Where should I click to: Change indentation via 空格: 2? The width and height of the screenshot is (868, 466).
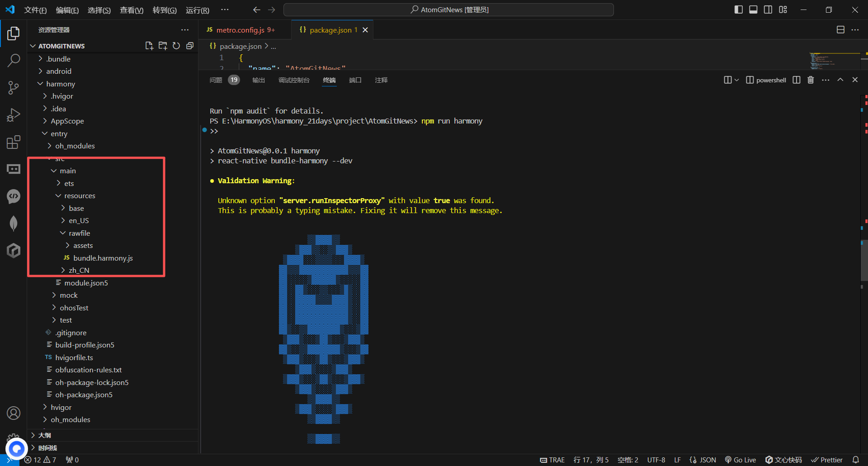click(x=628, y=460)
